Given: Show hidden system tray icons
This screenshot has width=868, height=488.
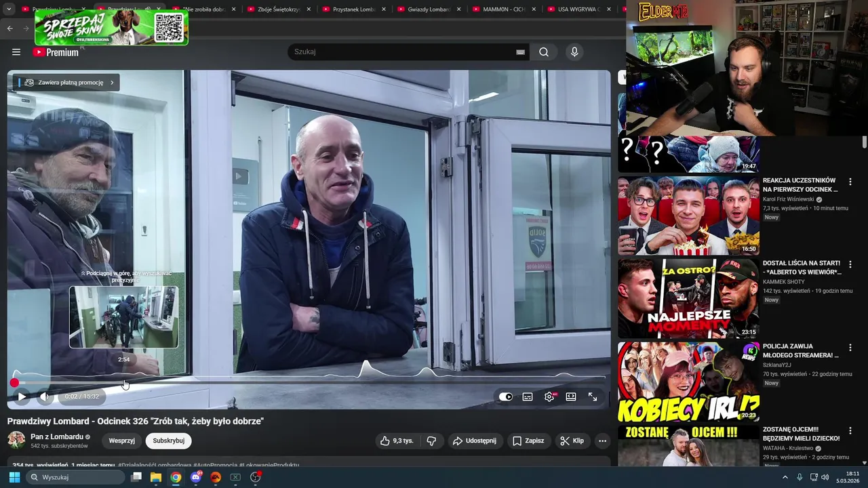Looking at the screenshot, I should point(785,477).
